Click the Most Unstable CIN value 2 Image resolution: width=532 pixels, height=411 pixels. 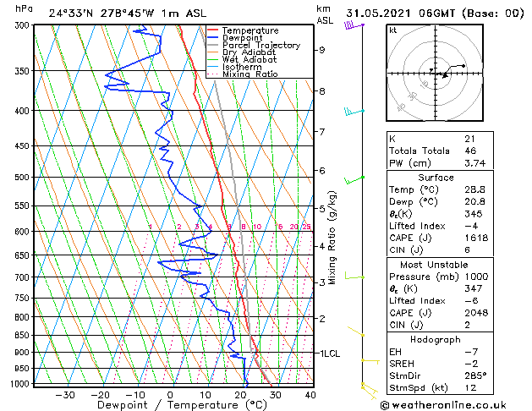point(467,325)
